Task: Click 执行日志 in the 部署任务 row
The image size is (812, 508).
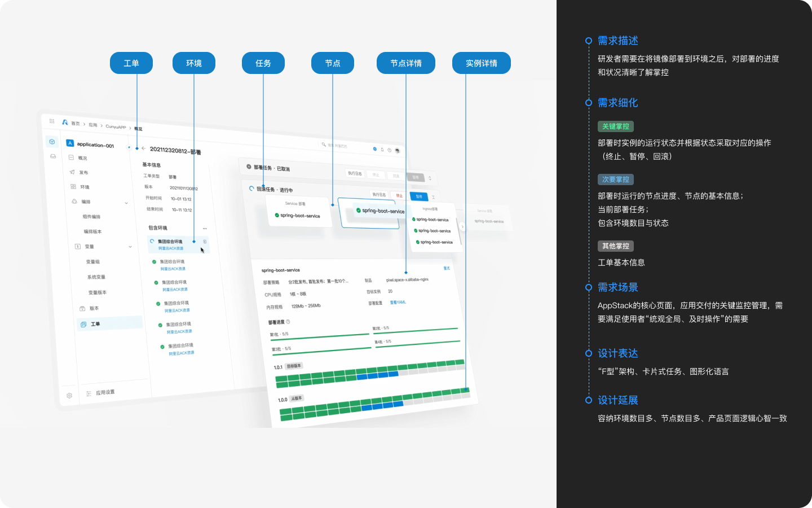Action: (355, 174)
